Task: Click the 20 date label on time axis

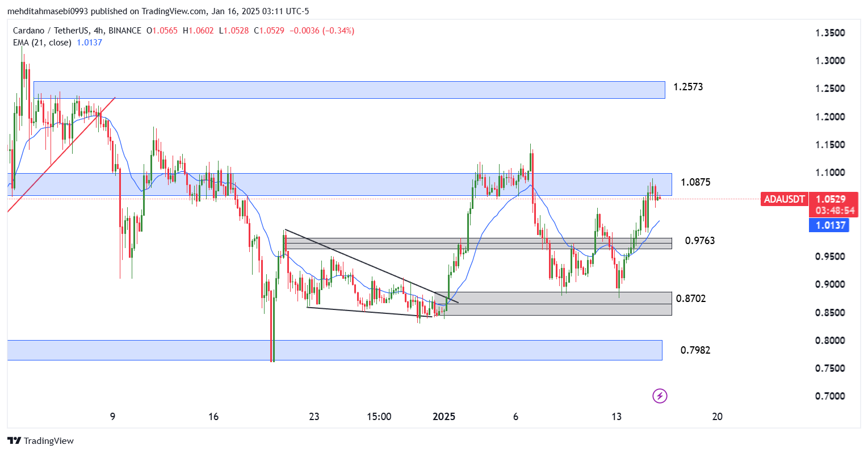Action: [x=718, y=417]
